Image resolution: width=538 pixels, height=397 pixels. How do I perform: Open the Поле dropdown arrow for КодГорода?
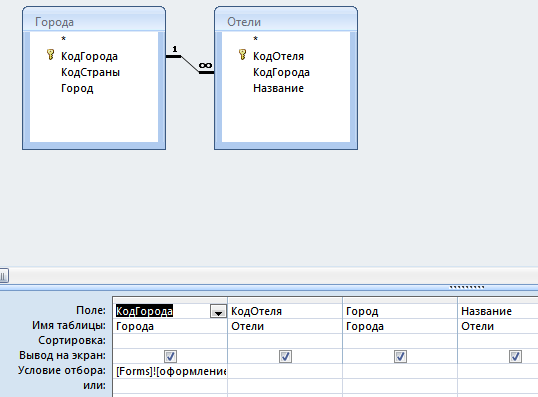point(218,311)
